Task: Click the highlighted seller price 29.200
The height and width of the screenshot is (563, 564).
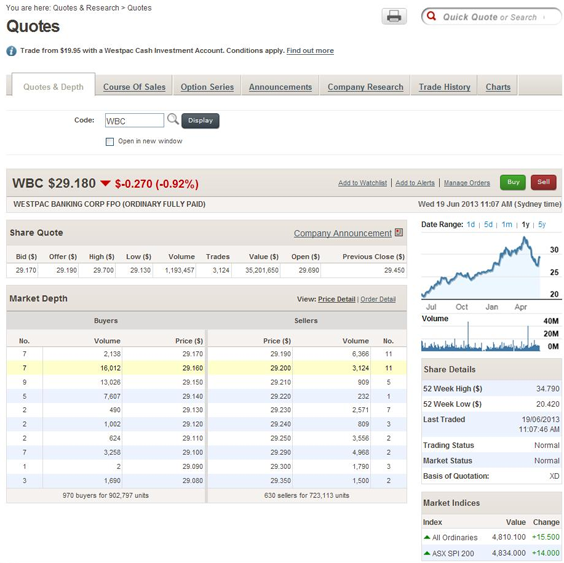Action: click(281, 368)
